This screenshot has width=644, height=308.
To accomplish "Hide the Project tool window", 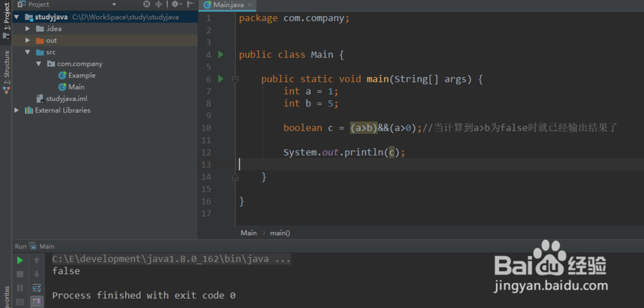I will point(190,4).
